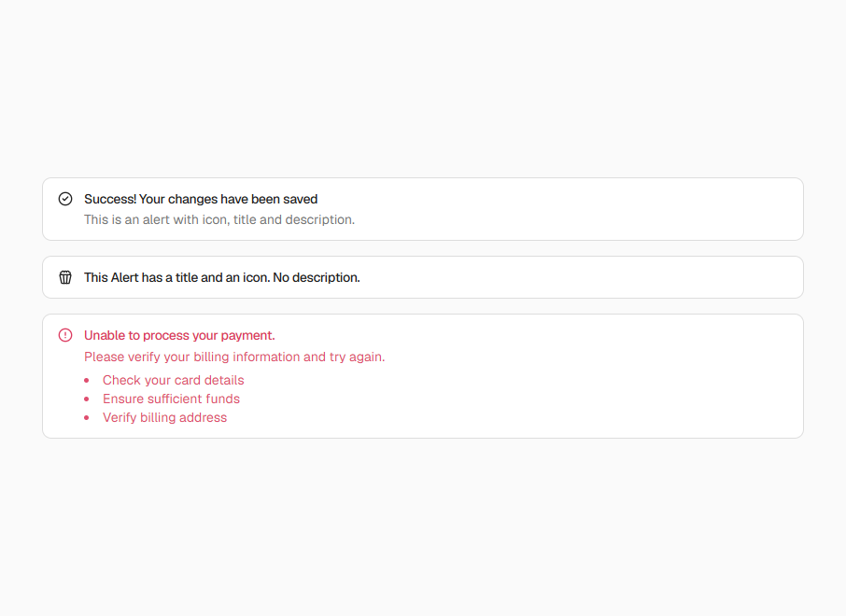The width and height of the screenshot is (846, 616).
Task: Click the "Ensure sufficient funds" list item
Action: (x=171, y=399)
